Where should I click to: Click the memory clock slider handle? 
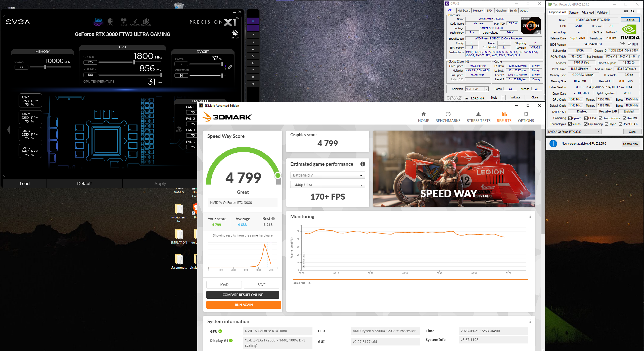(45, 67)
